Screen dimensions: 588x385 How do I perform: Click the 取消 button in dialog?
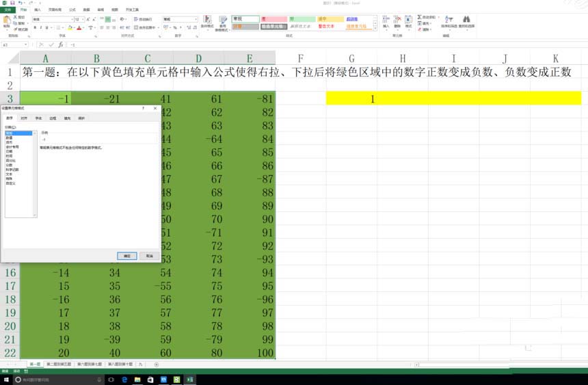coord(148,255)
